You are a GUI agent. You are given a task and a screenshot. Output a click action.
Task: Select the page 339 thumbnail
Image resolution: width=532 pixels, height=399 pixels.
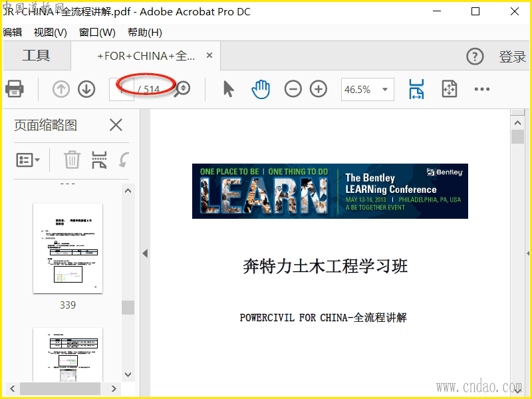point(68,248)
